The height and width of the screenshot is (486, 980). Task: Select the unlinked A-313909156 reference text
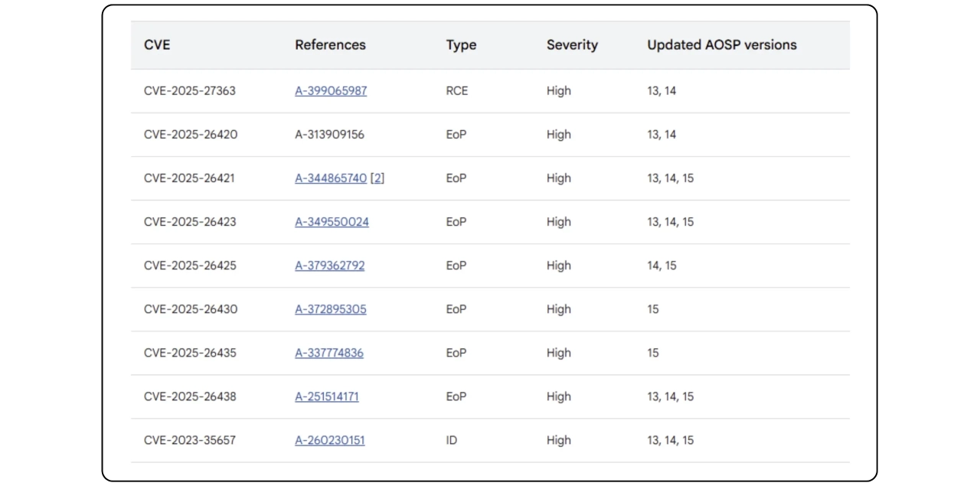(330, 135)
